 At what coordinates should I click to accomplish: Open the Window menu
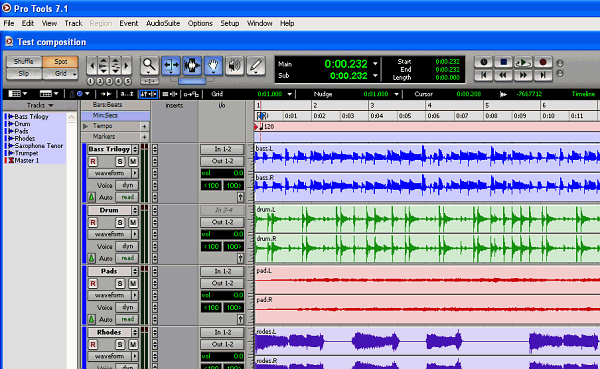coord(259,23)
